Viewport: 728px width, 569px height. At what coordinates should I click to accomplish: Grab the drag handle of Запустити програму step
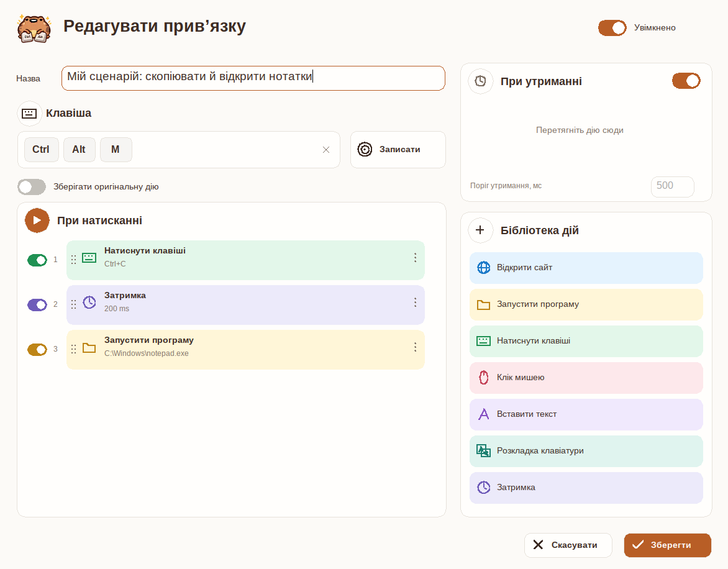[x=73, y=349]
